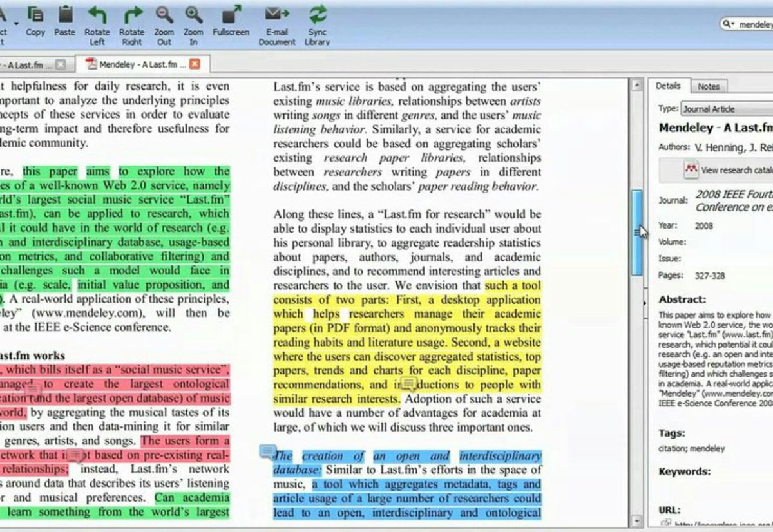The image size is (773, 532).
Task: Click the blue vertical scrollbar thumb
Action: point(636,232)
